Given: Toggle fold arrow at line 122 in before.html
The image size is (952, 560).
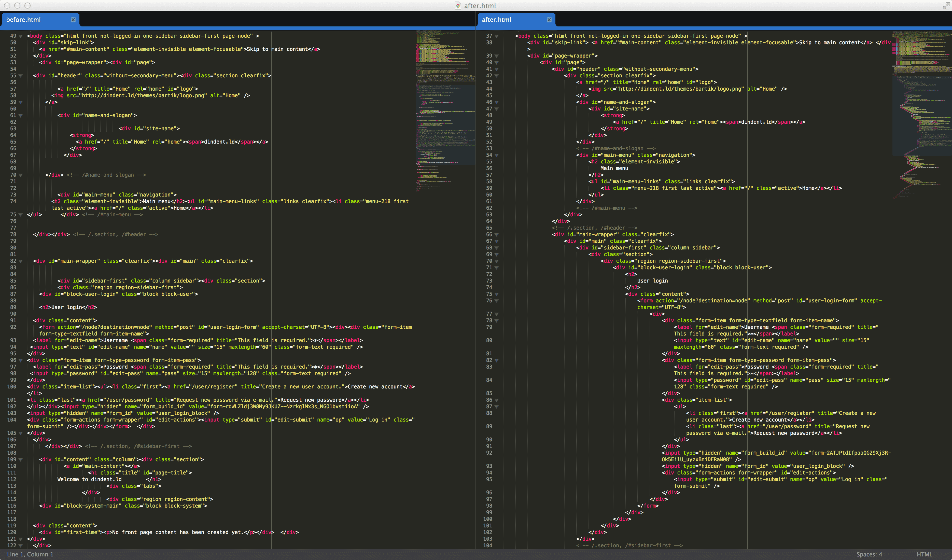Looking at the screenshot, I should point(21,546).
